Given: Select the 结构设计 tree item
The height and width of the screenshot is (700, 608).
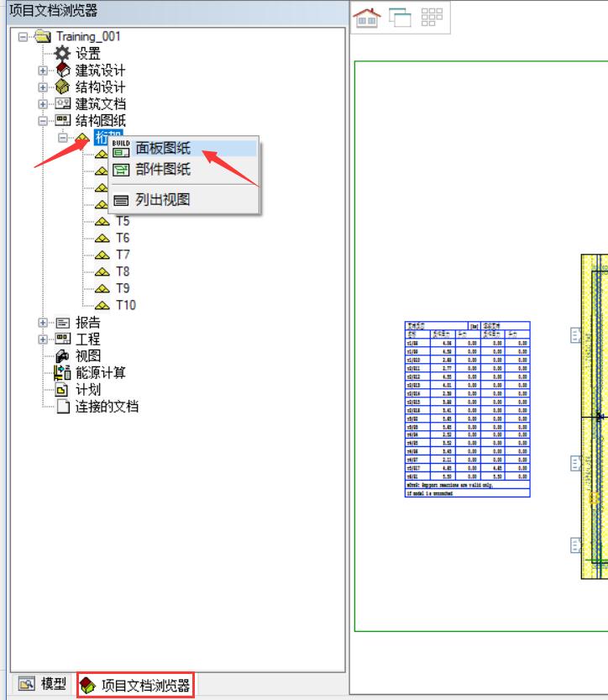Looking at the screenshot, I should [x=101, y=87].
